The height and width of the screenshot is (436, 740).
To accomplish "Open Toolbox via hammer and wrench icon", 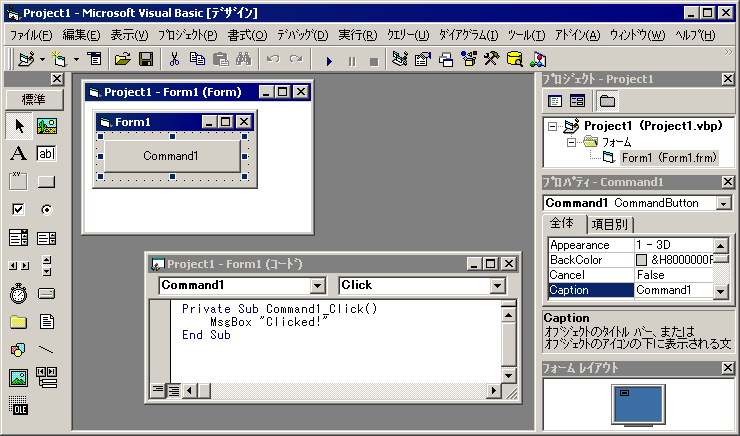I will coord(492,59).
